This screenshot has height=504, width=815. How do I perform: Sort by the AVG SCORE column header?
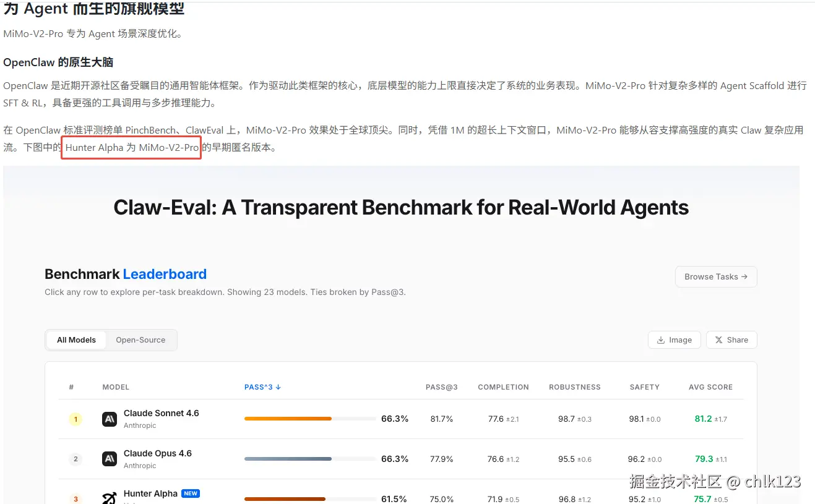point(710,387)
